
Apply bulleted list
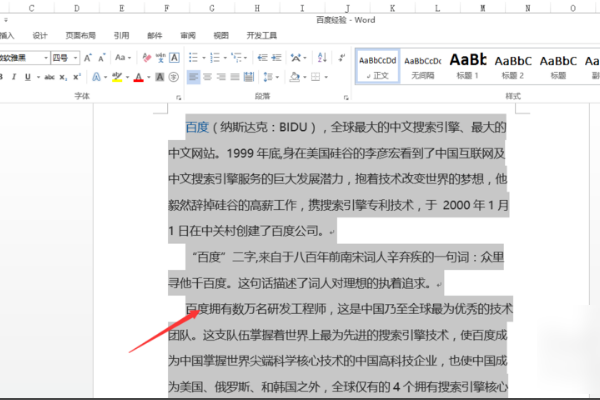pyautogui.click(x=193, y=58)
